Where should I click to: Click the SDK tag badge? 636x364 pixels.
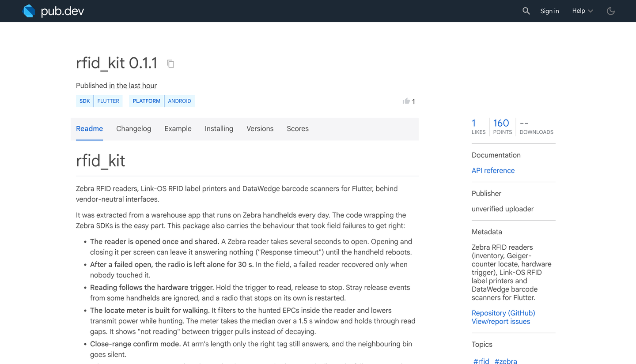coord(85,101)
